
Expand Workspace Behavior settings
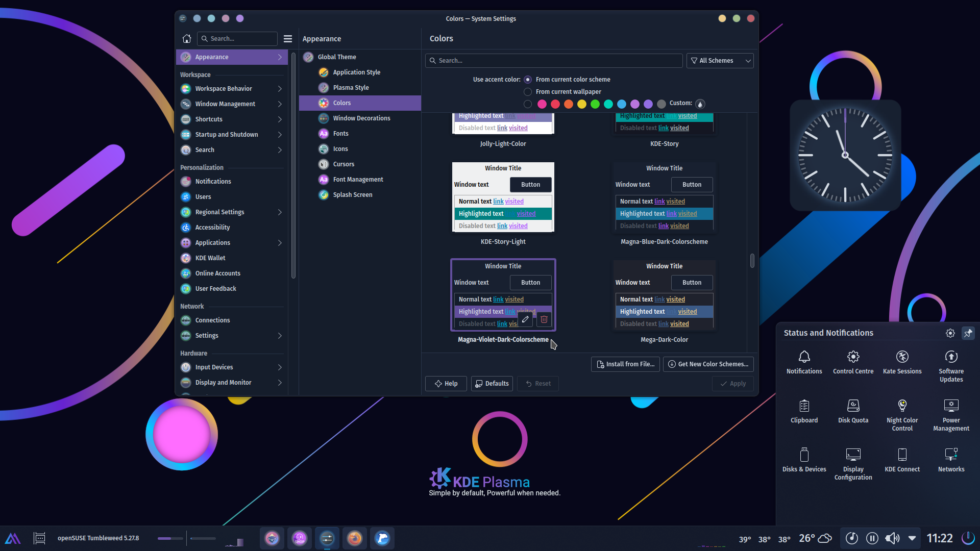pyautogui.click(x=280, y=89)
